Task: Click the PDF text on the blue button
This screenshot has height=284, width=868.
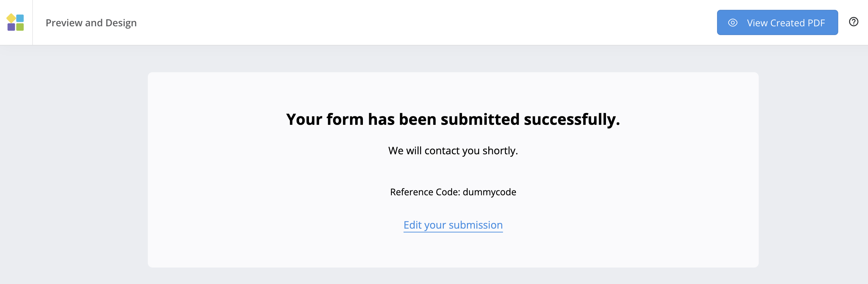Action: pos(816,23)
